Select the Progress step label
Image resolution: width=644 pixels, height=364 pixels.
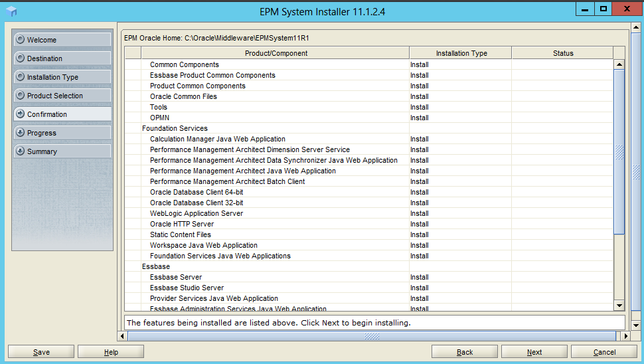pyautogui.click(x=41, y=133)
